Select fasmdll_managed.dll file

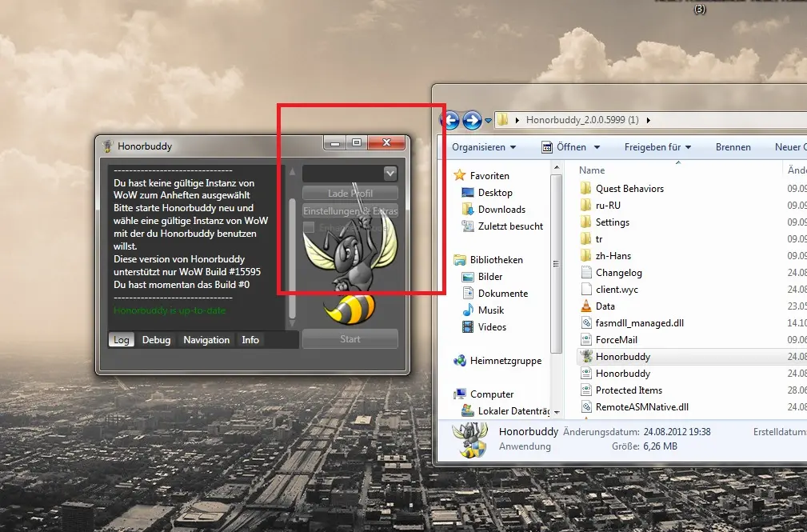[633, 323]
